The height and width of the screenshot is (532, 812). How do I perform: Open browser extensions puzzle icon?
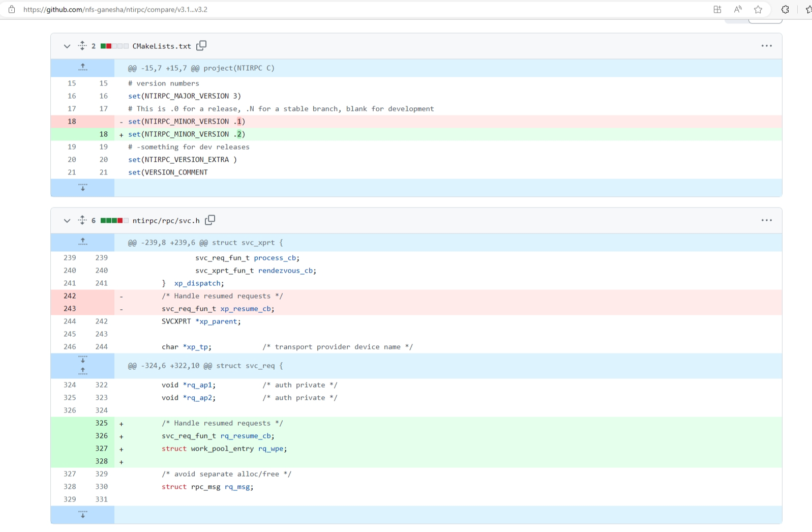tap(785, 10)
